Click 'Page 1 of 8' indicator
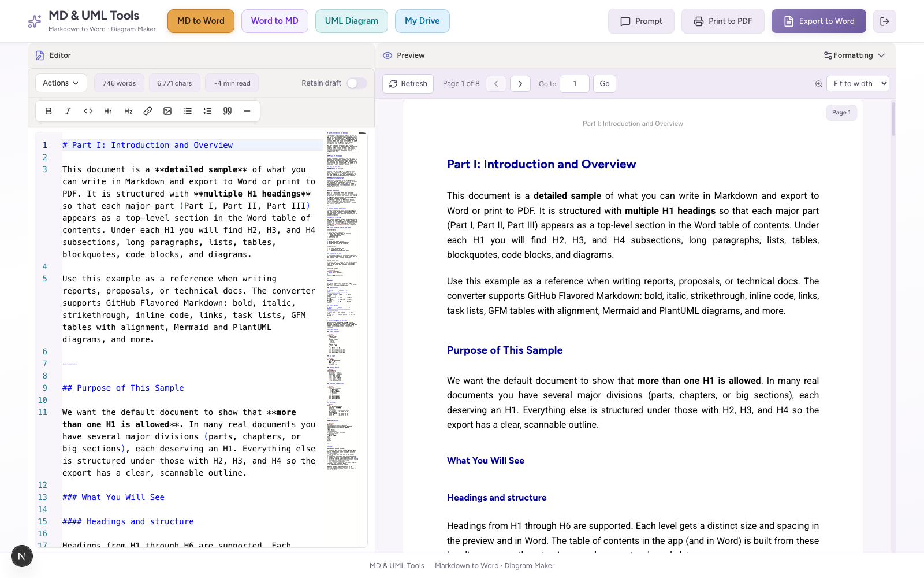The width and height of the screenshot is (924, 578). (x=461, y=84)
